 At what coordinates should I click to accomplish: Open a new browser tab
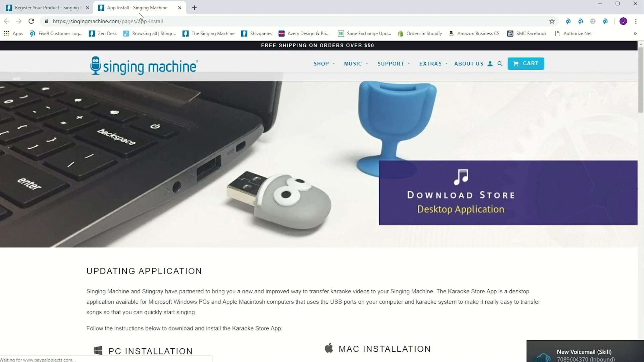click(x=194, y=8)
